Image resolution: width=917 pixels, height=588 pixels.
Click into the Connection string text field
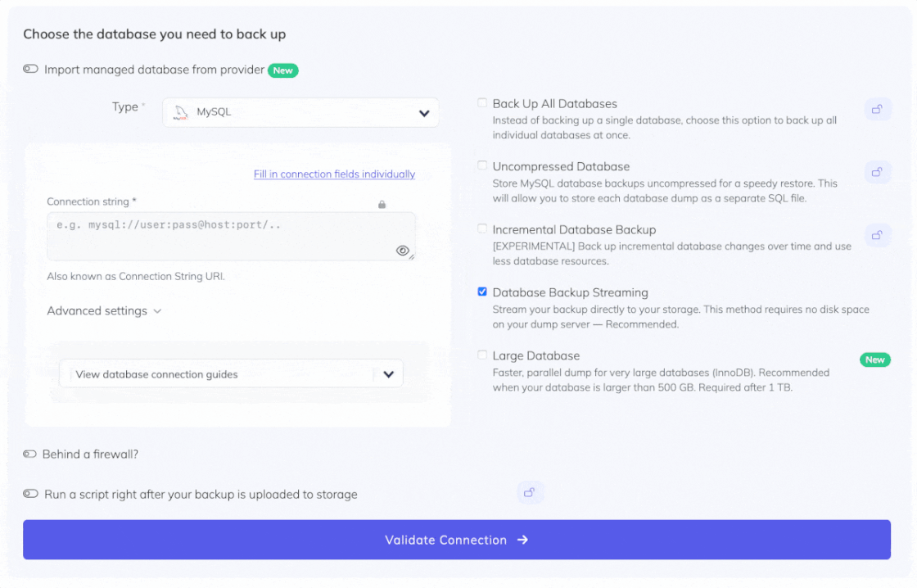tap(221, 236)
